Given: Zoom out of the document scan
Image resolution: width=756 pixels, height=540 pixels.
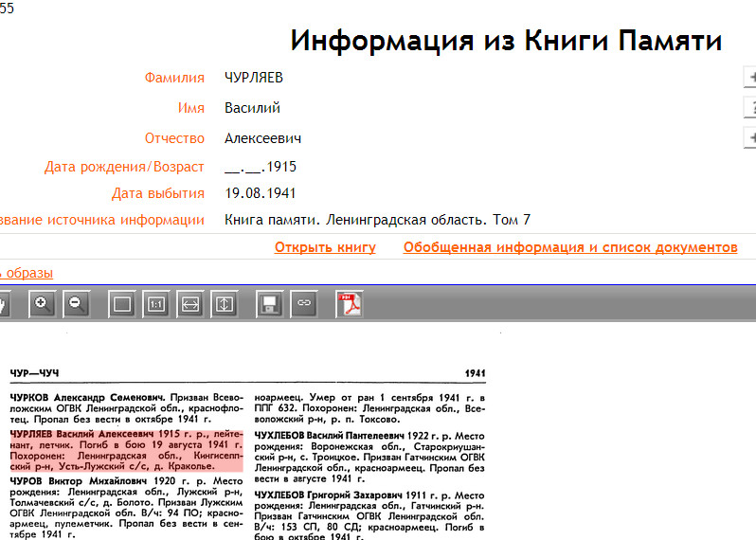Looking at the screenshot, I should coord(77,304).
